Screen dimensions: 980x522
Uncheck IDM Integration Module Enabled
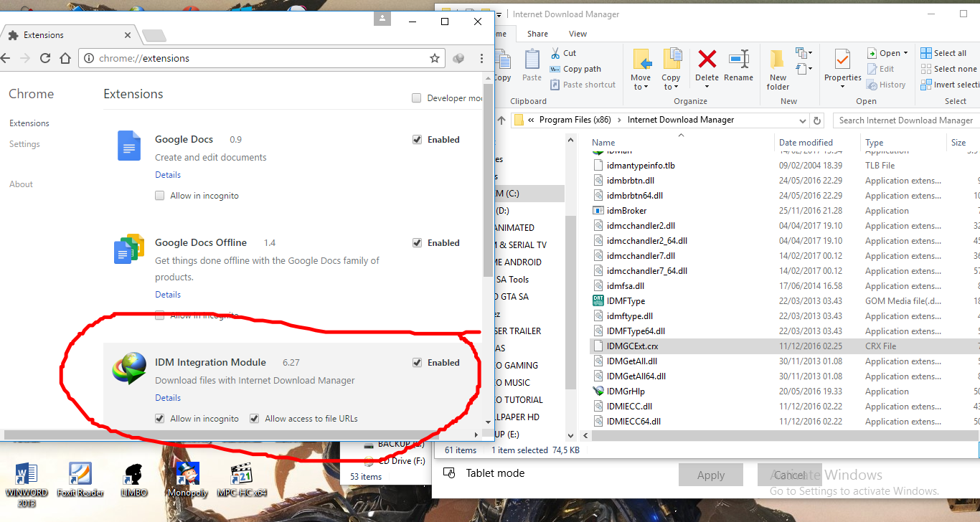pos(417,363)
